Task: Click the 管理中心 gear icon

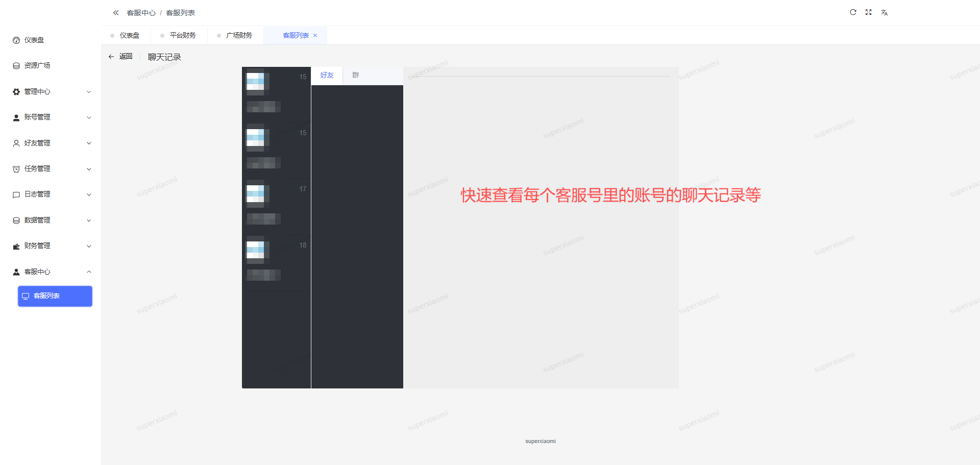Action: 16,92
